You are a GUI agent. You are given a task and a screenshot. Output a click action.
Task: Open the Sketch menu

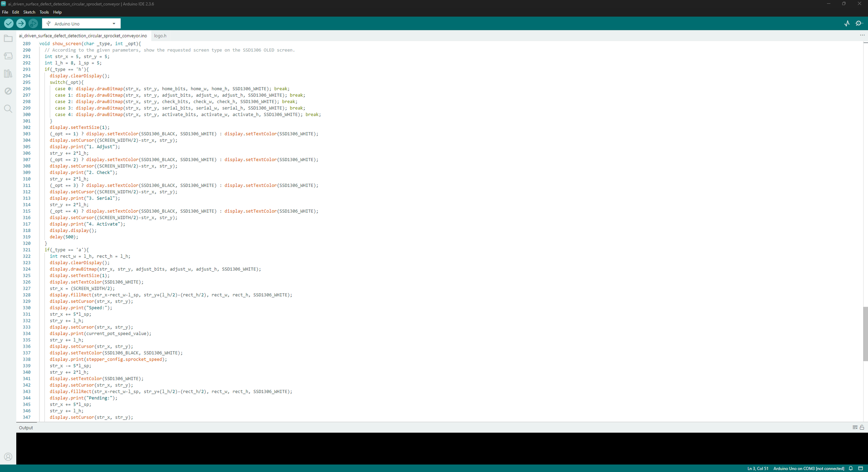pos(29,12)
